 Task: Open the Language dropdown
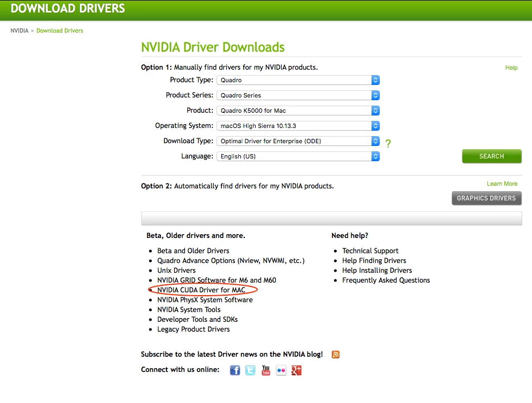click(298, 156)
